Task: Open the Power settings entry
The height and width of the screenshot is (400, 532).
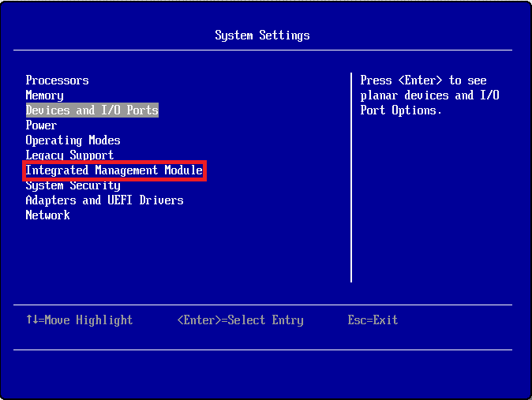Action: coord(41,125)
